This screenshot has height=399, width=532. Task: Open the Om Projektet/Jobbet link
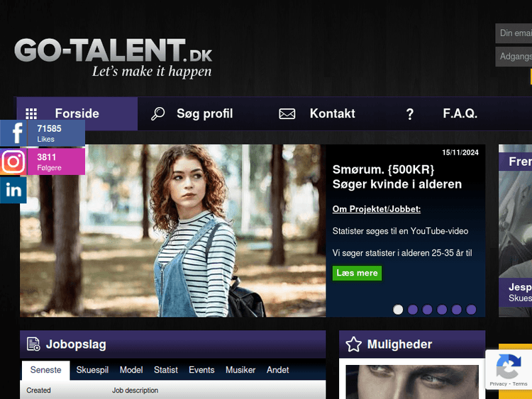(x=376, y=209)
